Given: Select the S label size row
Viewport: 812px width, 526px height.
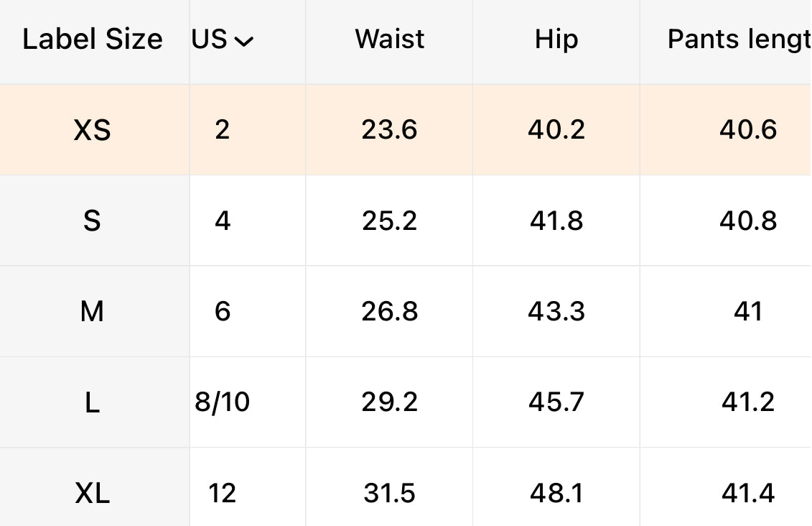Looking at the screenshot, I should (x=92, y=221).
